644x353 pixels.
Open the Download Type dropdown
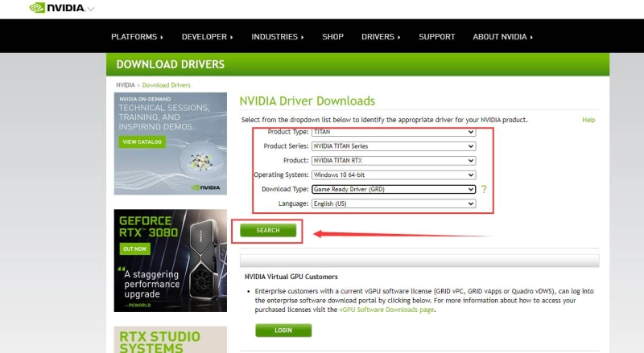tap(393, 190)
